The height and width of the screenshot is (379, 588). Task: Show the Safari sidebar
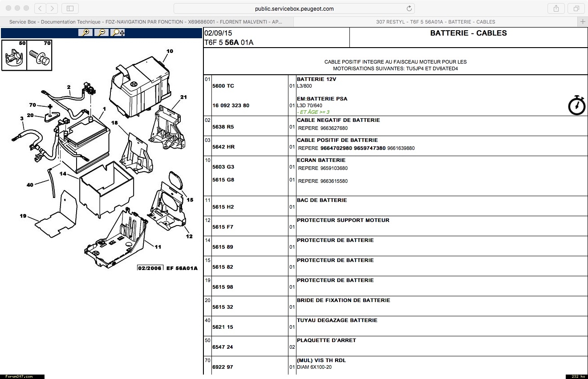coord(70,8)
